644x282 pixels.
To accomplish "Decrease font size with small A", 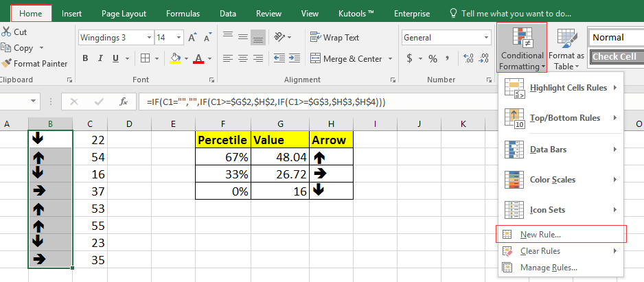I will tap(207, 38).
